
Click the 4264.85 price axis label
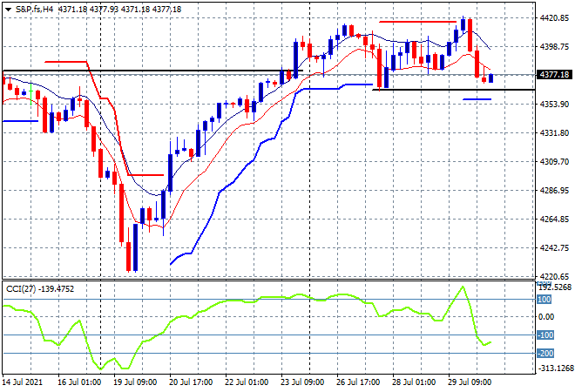point(554,220)
